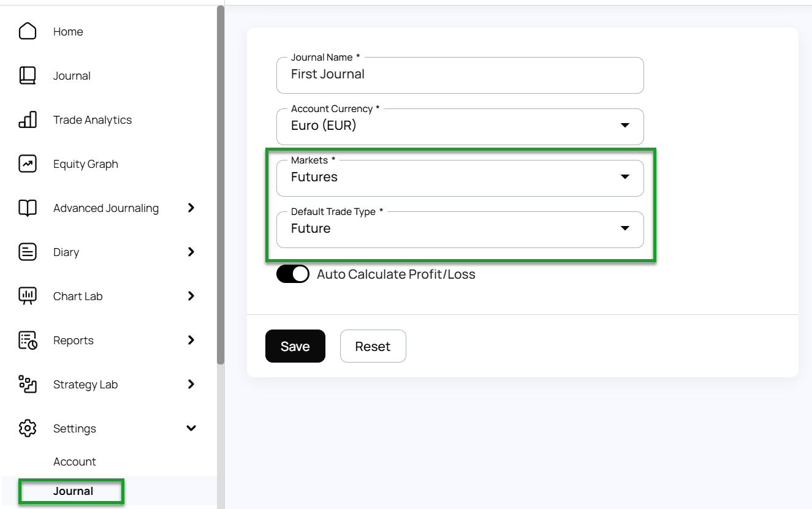Image resolution: width=812 pixels, height=509 pixels.
Task: Click the Diary notes icon
Action: (x=28, y=252)
